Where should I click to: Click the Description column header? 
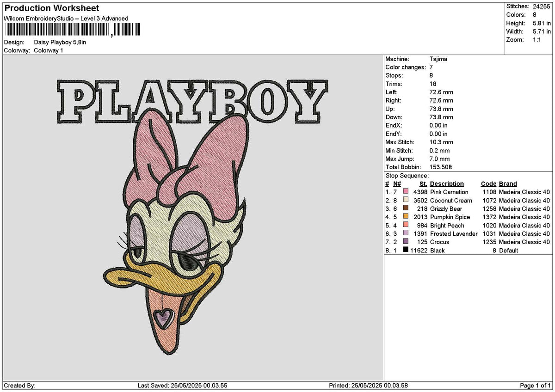[447, 184]
